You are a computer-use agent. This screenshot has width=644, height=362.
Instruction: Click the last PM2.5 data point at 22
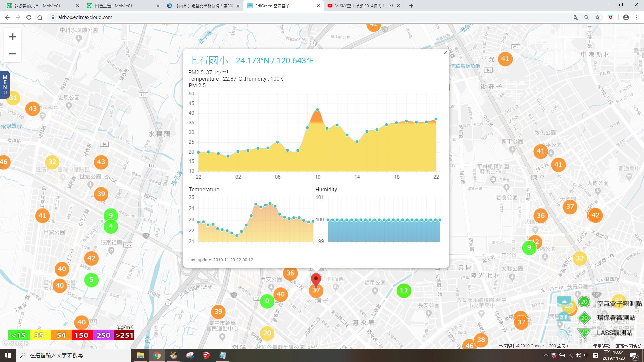tap(436, 119)
